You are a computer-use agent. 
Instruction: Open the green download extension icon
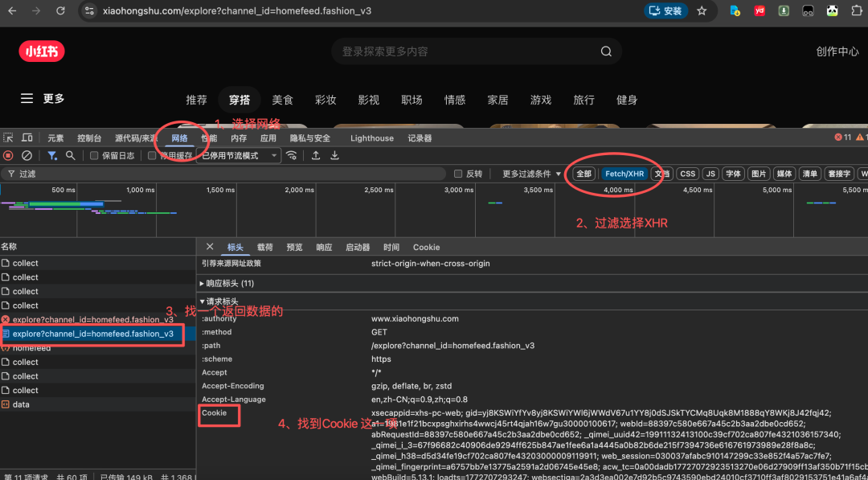784,10
